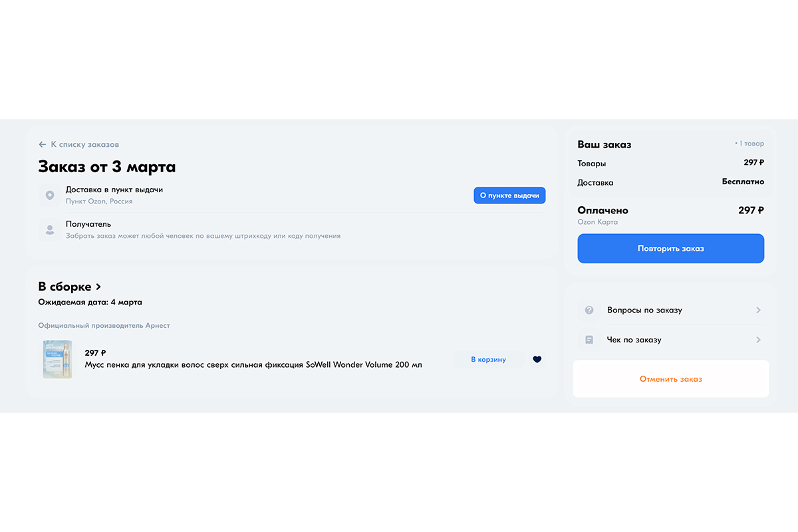The width and height of the screenshot is (798, 532).
Task: Click the Повторить заказ button
Action: 670,249
